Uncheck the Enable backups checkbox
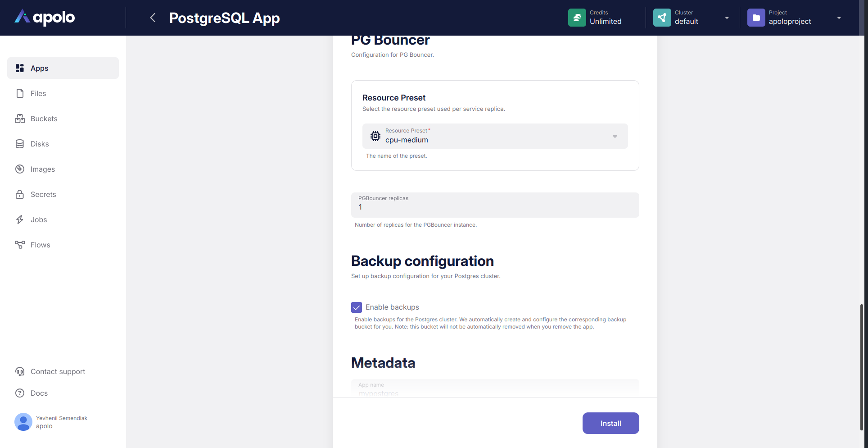 coord(357,307)
